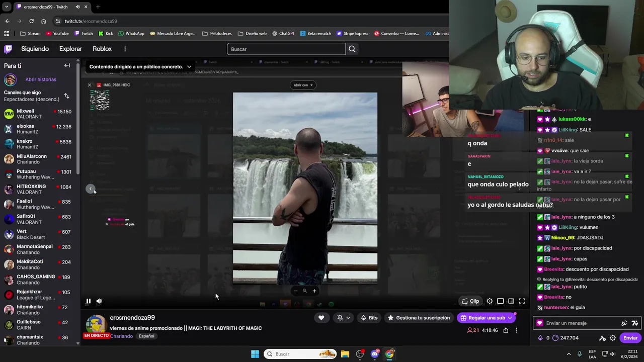644x362 pixels.
Task: Open browser home page button
Action: point(43,21)
